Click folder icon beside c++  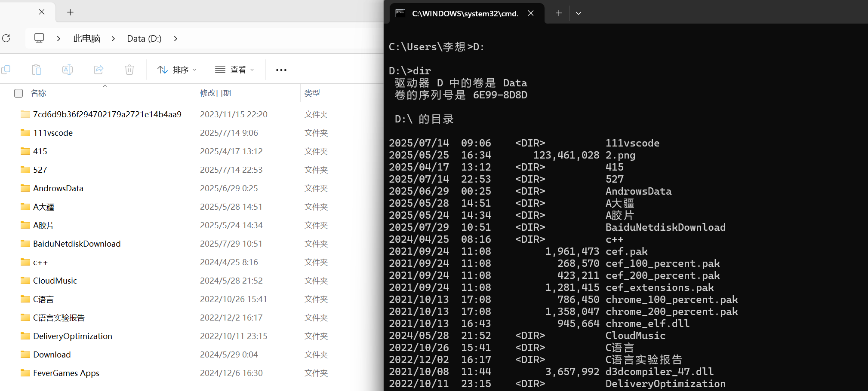coord(25,262)
